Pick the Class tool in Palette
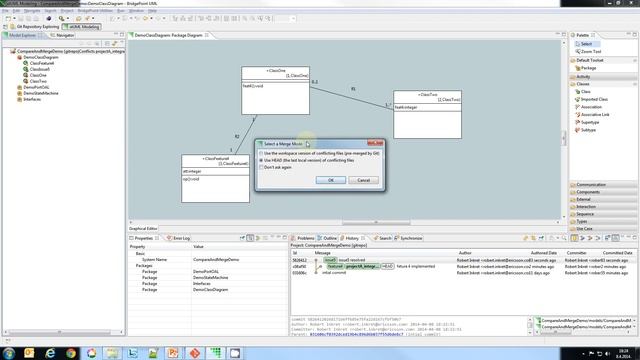640x360 pixels. coord(583,92)
